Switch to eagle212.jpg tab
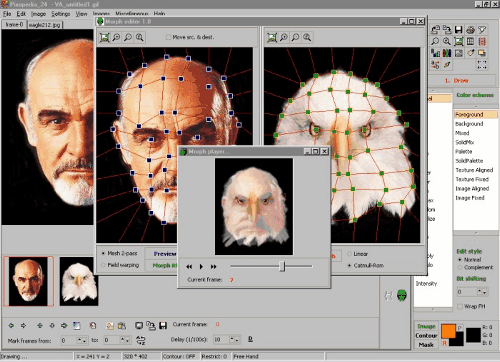This screenshot has height=362, width=500. pos(45,25)
